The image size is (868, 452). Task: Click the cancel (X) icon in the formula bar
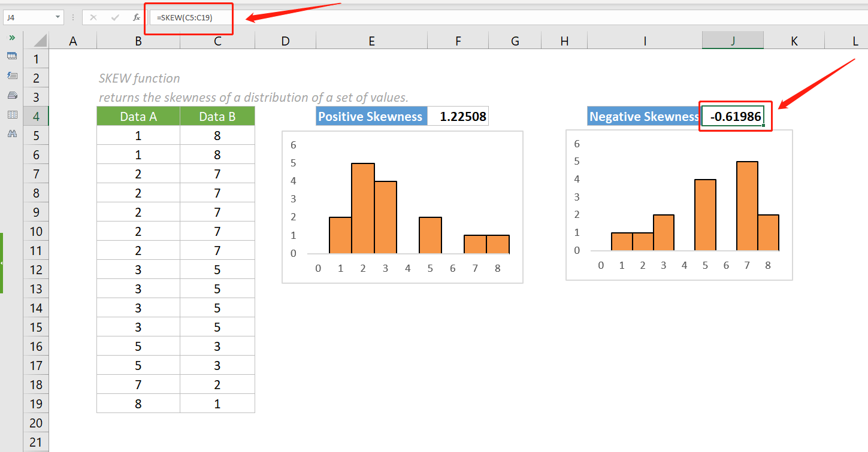click(93, 17)
